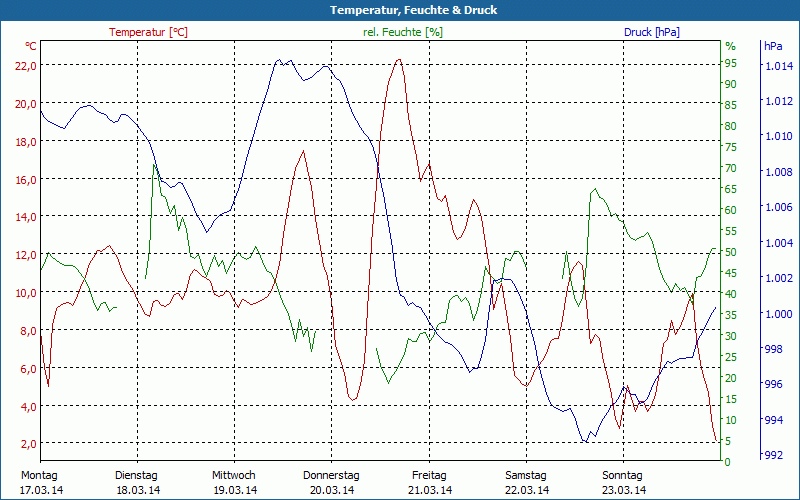Viewport: 800px width, 500px height.
Task: Pick the 'Donnerstag 20.03.14' date marker
Action: coord(331,482)
